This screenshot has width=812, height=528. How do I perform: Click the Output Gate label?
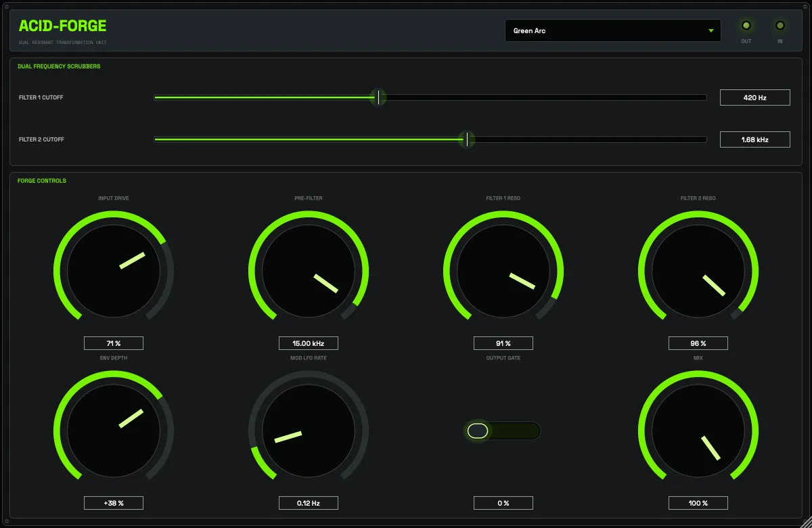point(503,358)
